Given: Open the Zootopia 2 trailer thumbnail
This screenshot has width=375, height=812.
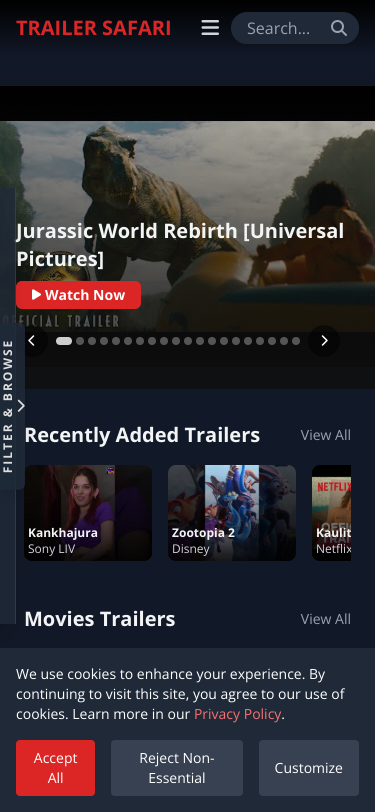Looking at the screenshot, I should pos(232,513).
